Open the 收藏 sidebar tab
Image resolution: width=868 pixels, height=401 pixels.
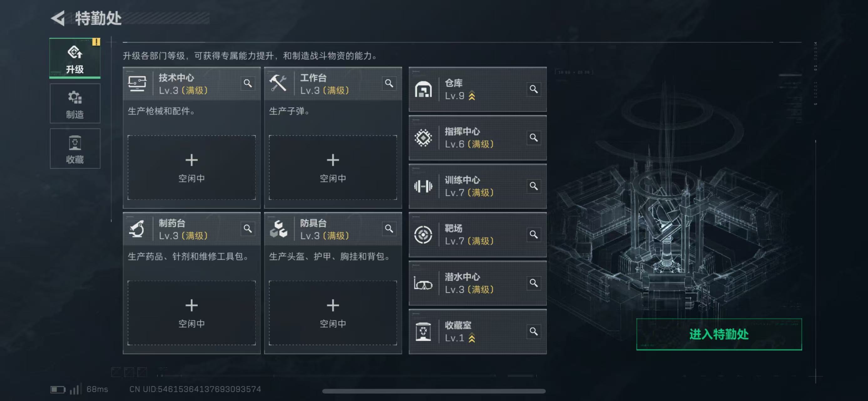[x=75, y=148]
